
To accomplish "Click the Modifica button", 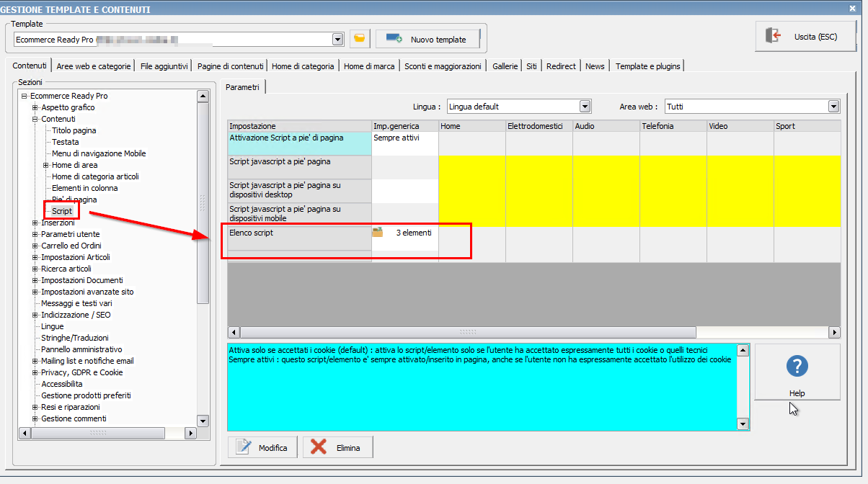I will click(x=262, y=447).
